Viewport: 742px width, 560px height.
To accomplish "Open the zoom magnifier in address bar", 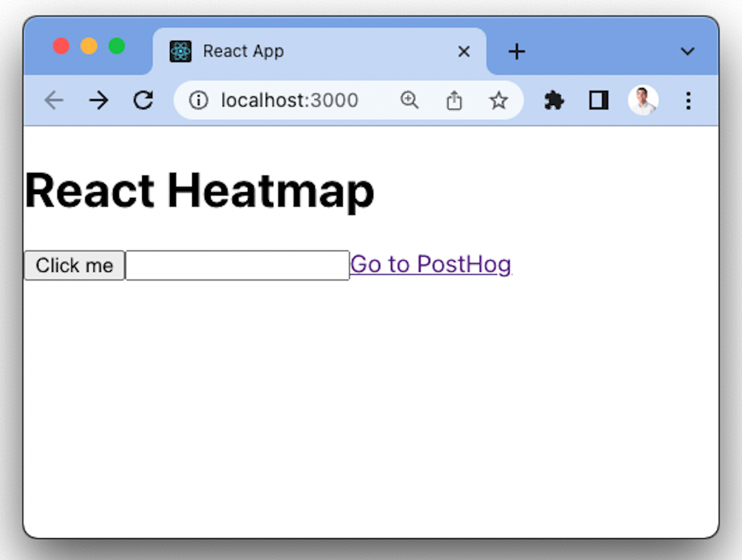I will pos(409,100).
